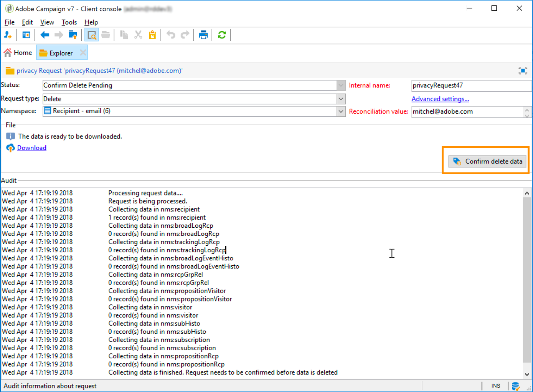Viewport: 533px width, 392px height.
Task: Expand the Request type dropdown arrow
Action: (x=341, y=99)
